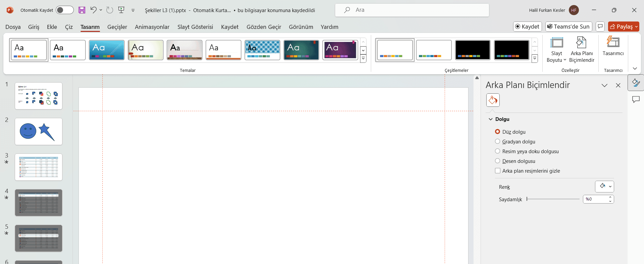Switch to the Giriş tab

click(34, 27)
